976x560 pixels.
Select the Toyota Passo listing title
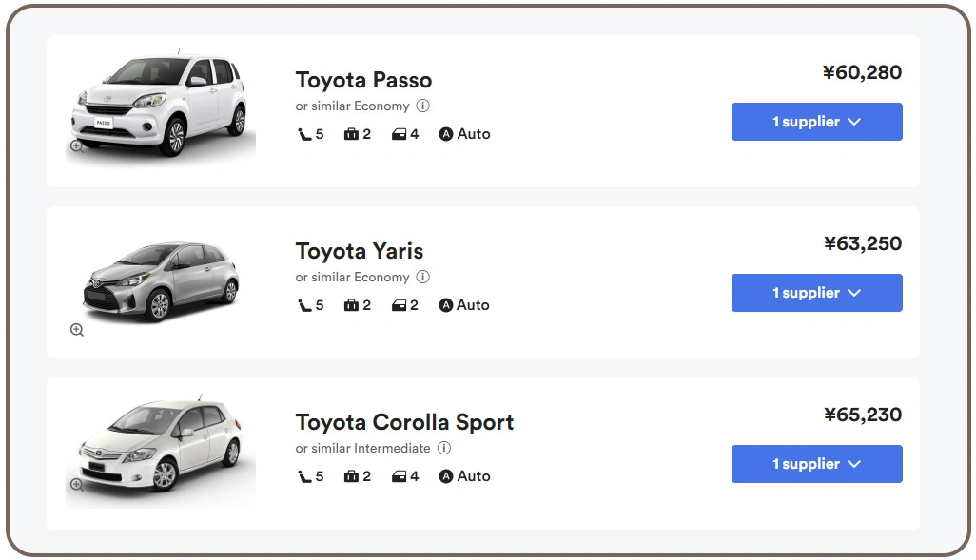tap(363, 80)
